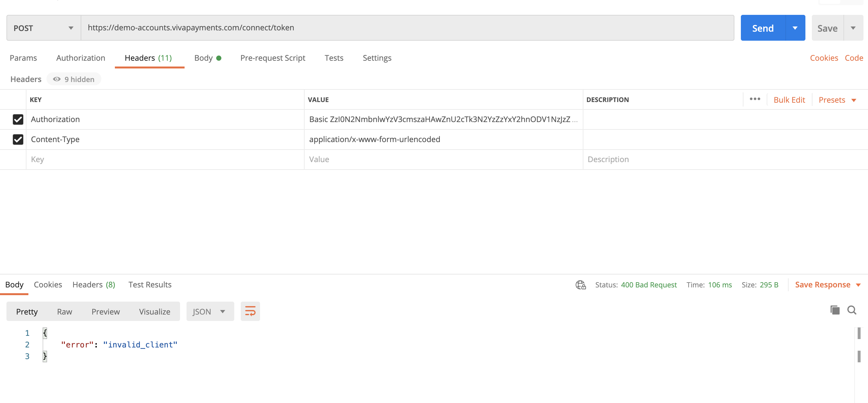The height and width of the screenshot is (403, 868).
Task: Toggle line wrapping in the response viewer
Action: pos(250,311)
